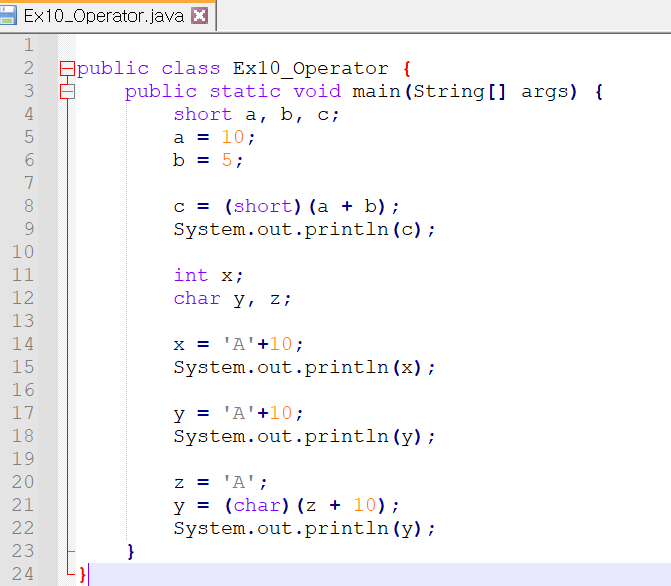The height and width of the screenshot is (586, 671).
Task: Click the value 5 in 'b = 5;'
Action: [227, 161]
